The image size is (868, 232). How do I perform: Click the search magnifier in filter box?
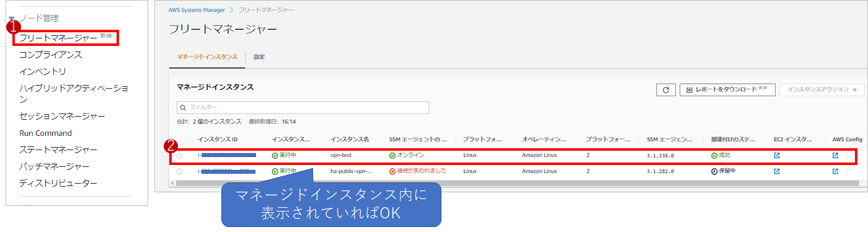pos(183,107)
